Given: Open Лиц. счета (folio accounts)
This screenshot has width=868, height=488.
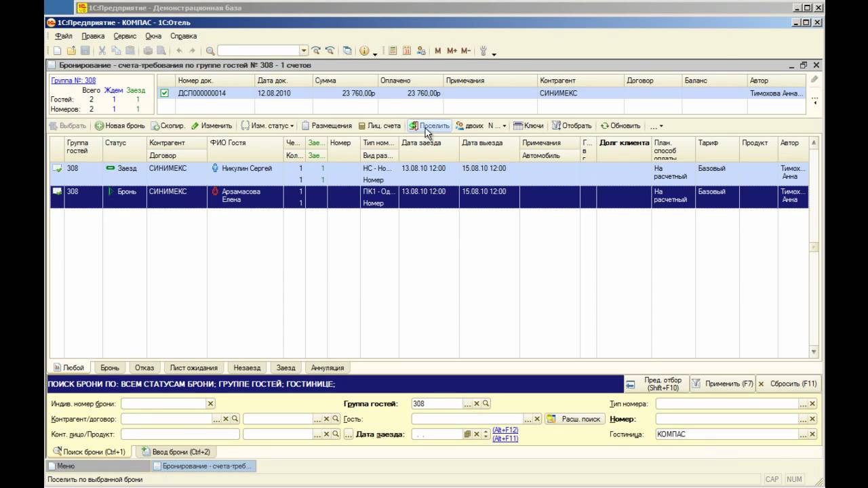Looking at the screenshot, I should (x=379, y=126).
